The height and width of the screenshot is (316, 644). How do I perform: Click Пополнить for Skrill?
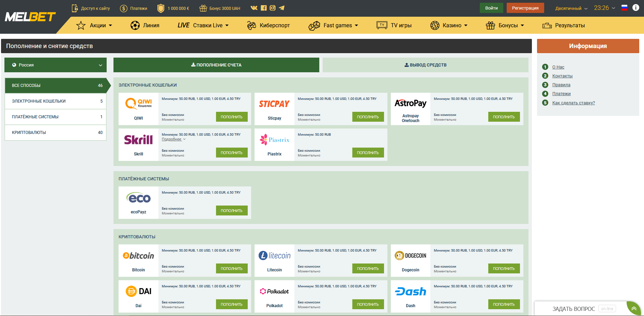click(232, 153)
